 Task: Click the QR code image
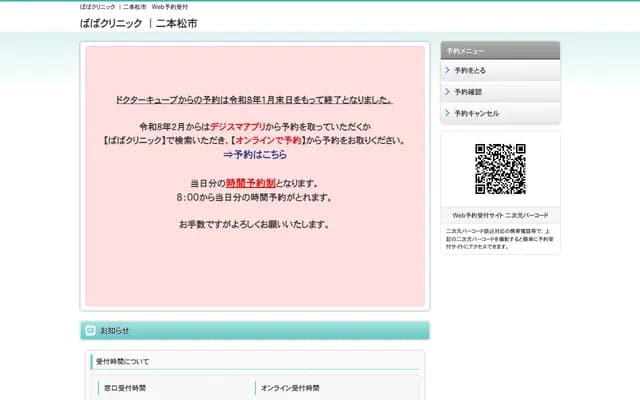[500, 169]
